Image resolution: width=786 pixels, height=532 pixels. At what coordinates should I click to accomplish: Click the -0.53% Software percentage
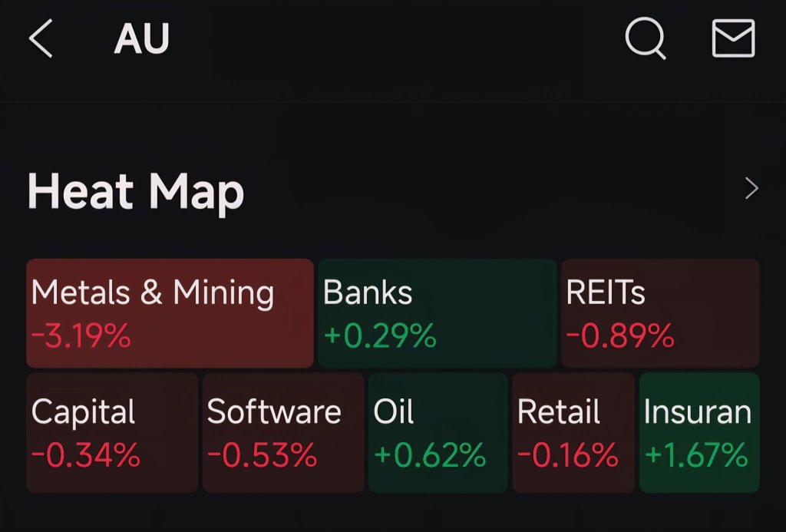click(x=263, y=455)
